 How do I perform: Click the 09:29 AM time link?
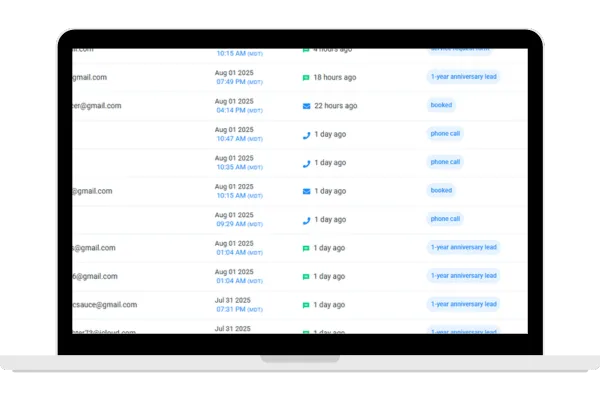pos(240,224)
